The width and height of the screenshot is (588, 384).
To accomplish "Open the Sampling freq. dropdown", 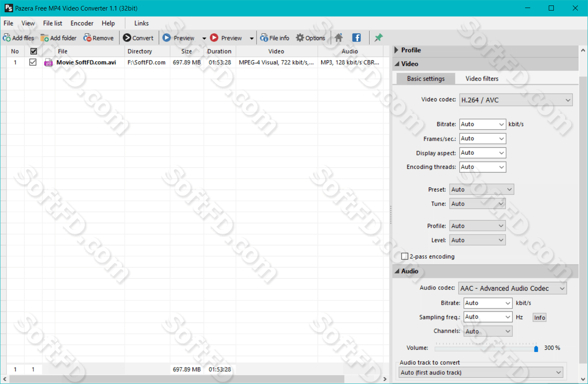I will click(x=488, y=317).
